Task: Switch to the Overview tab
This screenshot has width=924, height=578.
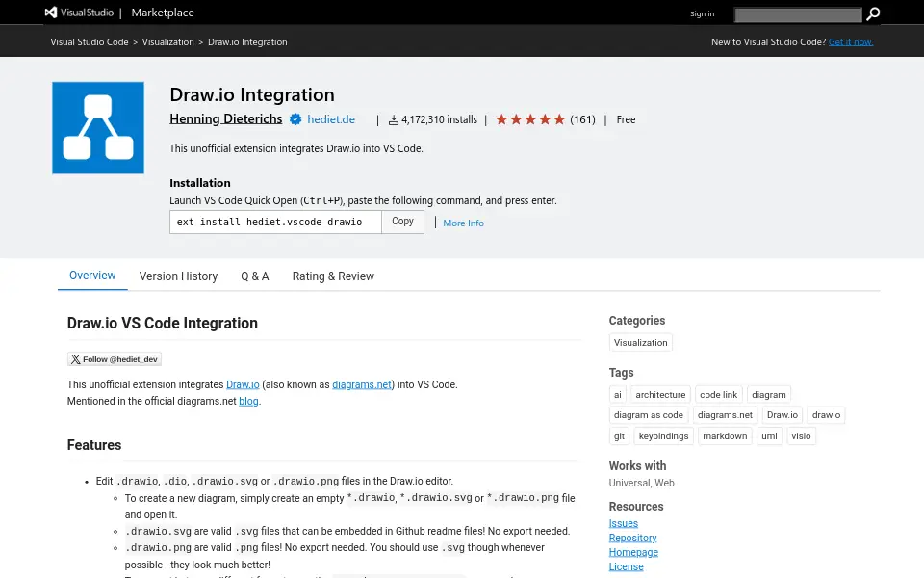Action: coord(92,276)
